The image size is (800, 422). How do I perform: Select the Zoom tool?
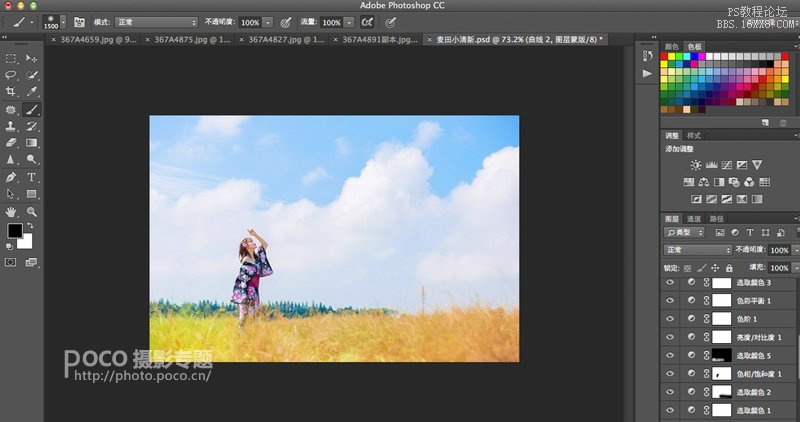(32, 211)
